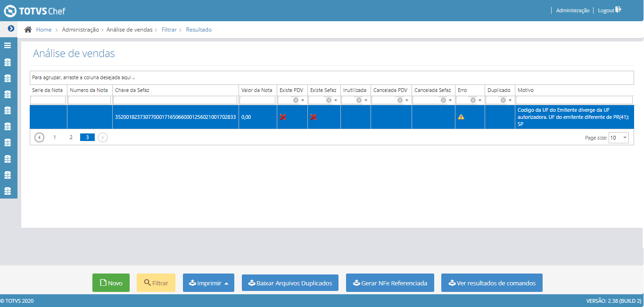Select current results page 3
The image size is (644, 307).
pyautogui.click(x=87, y=137)
